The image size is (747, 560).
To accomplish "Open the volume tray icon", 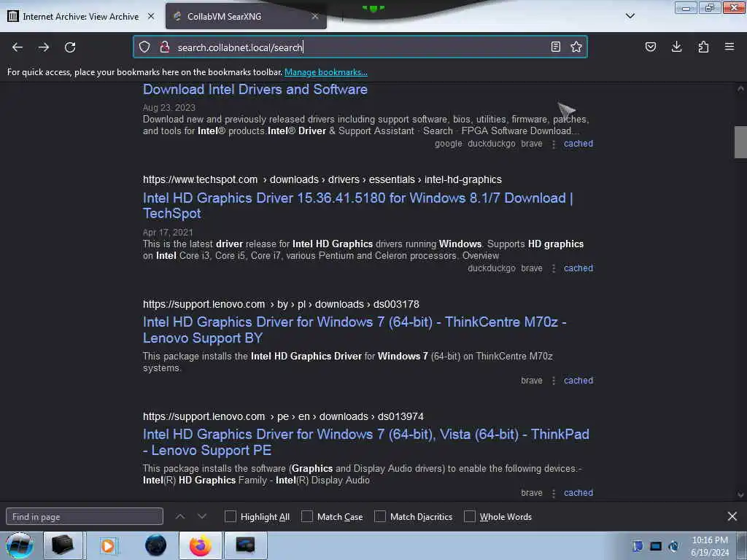I will pos(673,546).
